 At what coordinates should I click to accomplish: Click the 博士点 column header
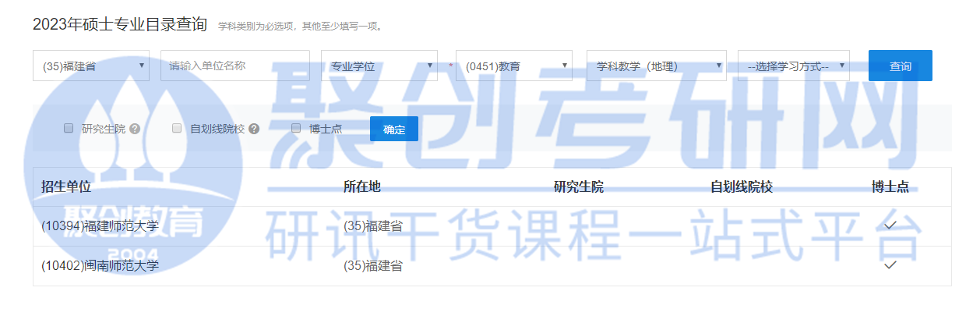(x=890, y=187)
